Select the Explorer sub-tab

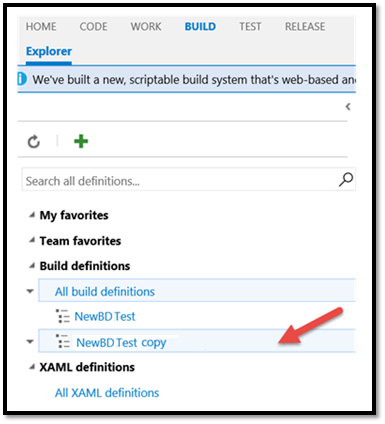point(49,51)
